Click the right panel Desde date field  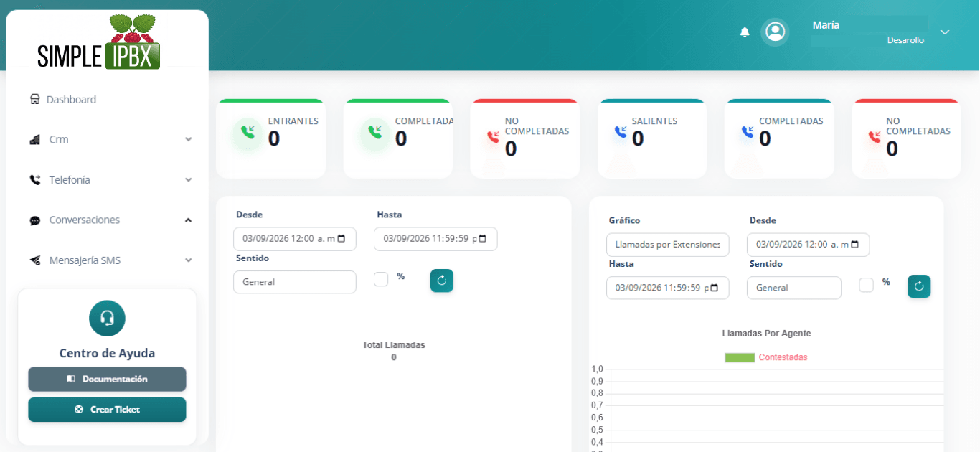point(809,245)
